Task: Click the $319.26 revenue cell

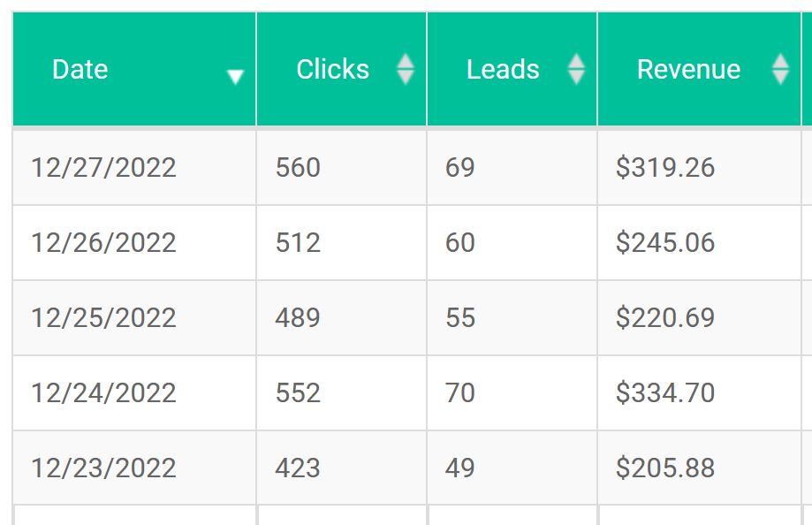Action: 665,167
